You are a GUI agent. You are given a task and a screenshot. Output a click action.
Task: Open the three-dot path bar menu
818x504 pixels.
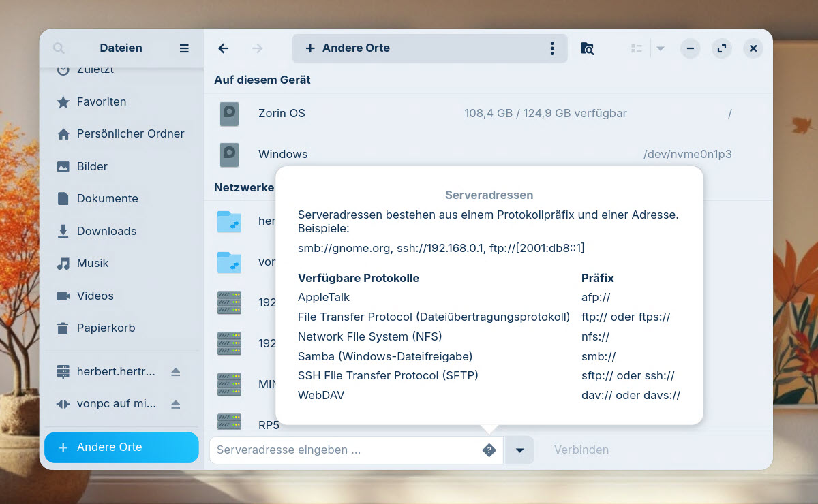552,48
